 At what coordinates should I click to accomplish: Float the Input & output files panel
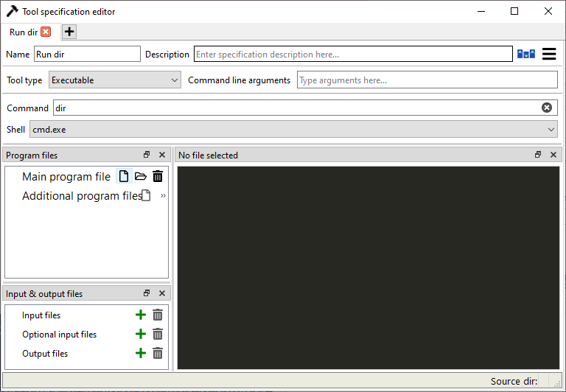pyautogui.click(x=147, y=293)
